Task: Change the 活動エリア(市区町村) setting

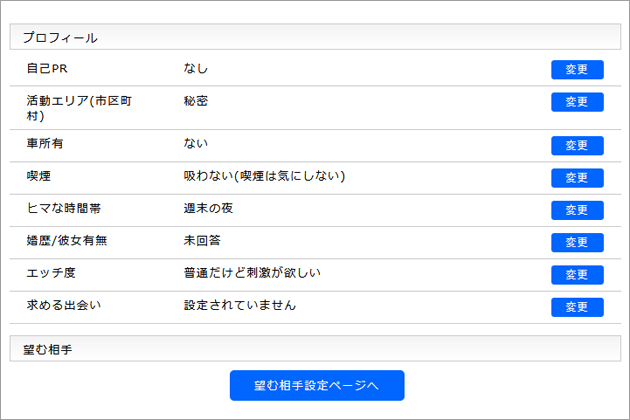Action: click(577, 102)
